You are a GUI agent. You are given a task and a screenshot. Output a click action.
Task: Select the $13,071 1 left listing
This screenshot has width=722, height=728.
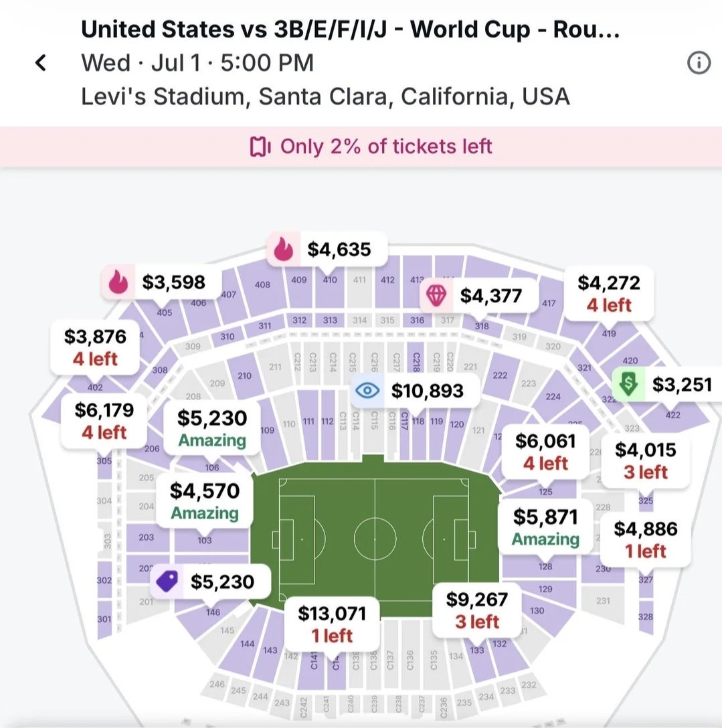332,624
